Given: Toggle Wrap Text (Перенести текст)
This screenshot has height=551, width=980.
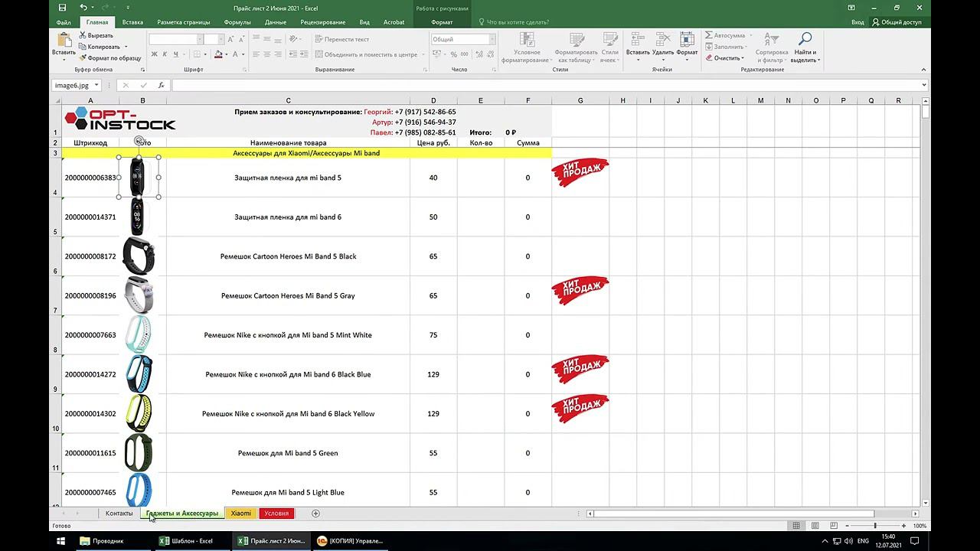Looking at the screenshot, I should 341,39.
